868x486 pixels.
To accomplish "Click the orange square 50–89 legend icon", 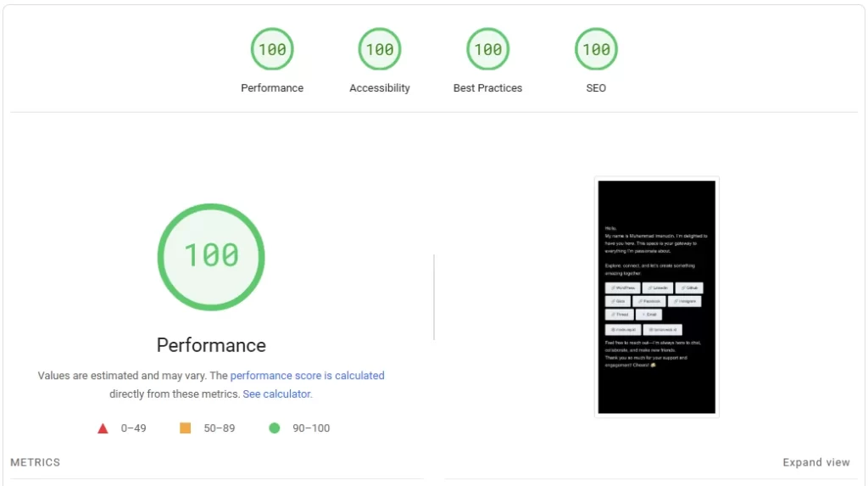I will coord(185,428).
